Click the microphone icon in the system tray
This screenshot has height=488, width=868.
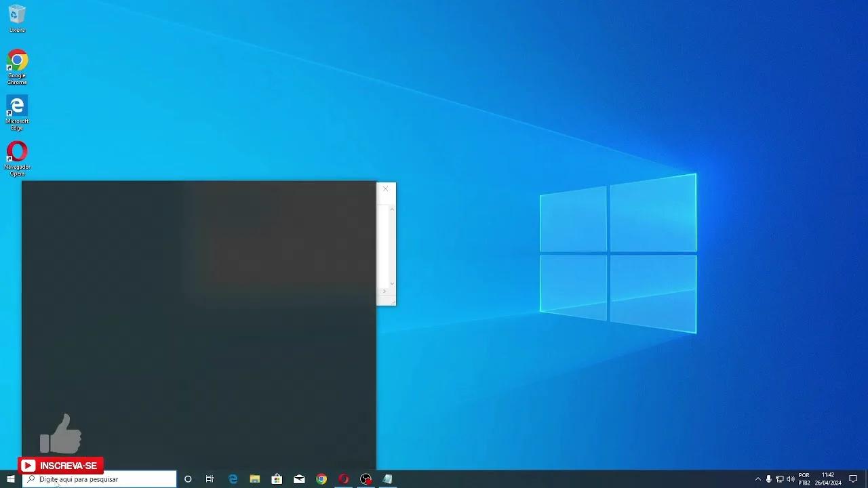tap(768, 479)
